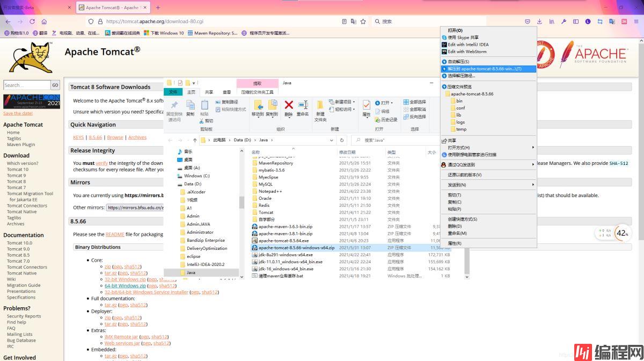The image size is (644, 361).
Task: Click the Rename icon in the ribbon
Action: (x=303, y=105)
